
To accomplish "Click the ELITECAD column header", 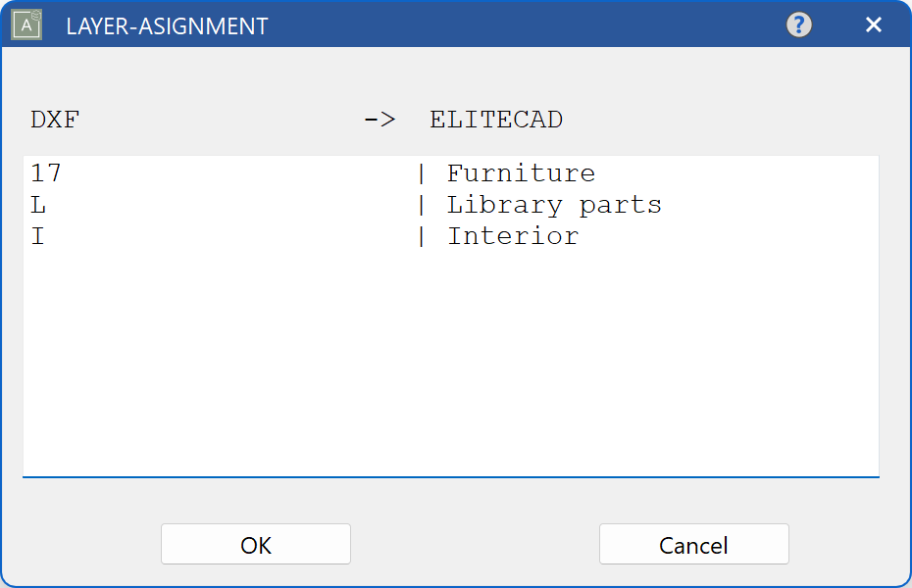I will 495,120.
